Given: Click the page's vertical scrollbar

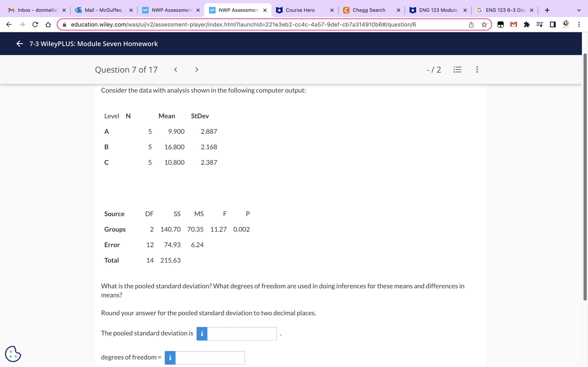Looking at the screenshot, I should [x=585, y=177].
